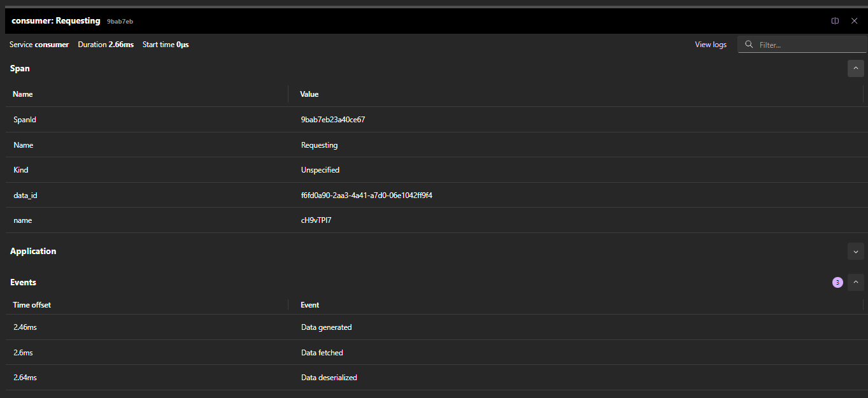Click the 2.46ms time offset
This screenshot has height=398, width=868.
pos(25,327)
